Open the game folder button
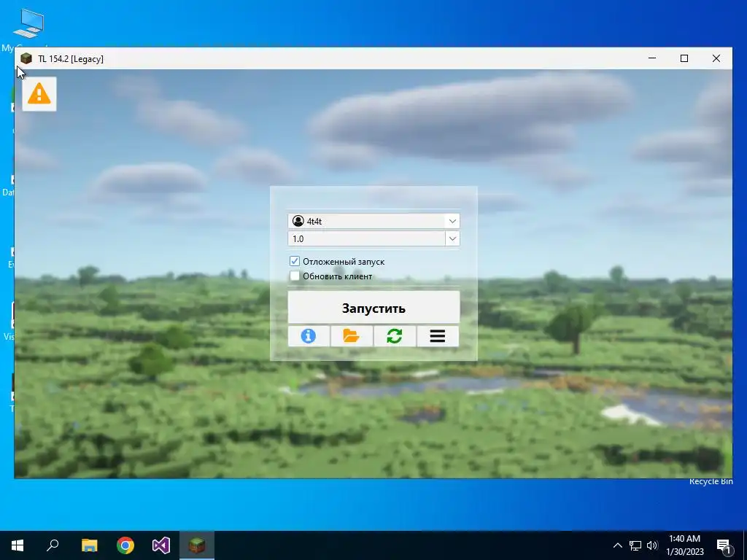747x560 pixels. pos(352,336)
